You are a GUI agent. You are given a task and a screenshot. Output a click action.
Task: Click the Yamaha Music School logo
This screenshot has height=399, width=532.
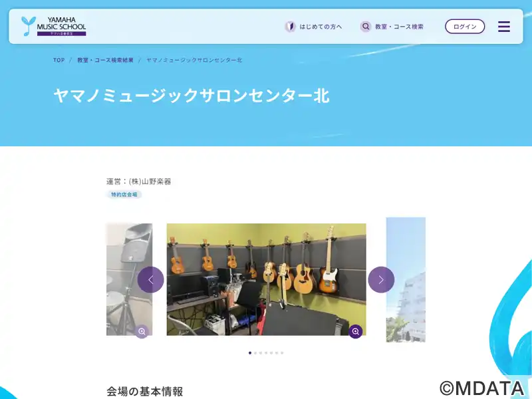(54, 26)
